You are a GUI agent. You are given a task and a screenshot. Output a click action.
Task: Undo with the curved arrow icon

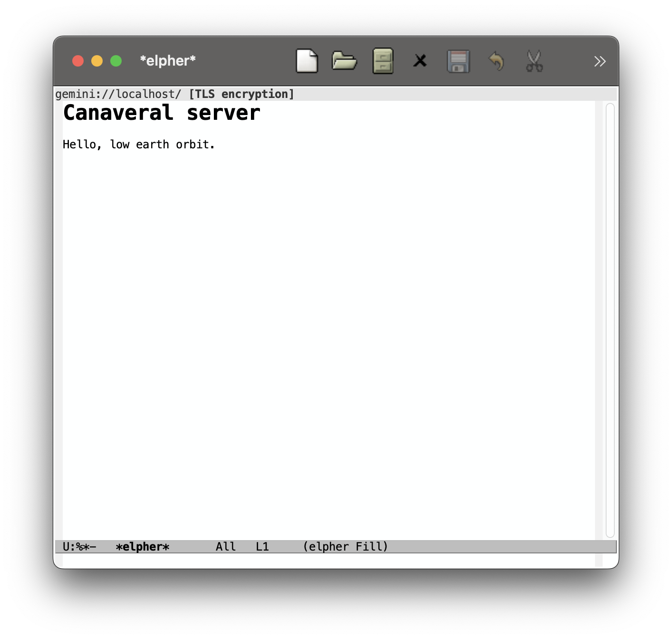tap(497, 61)
